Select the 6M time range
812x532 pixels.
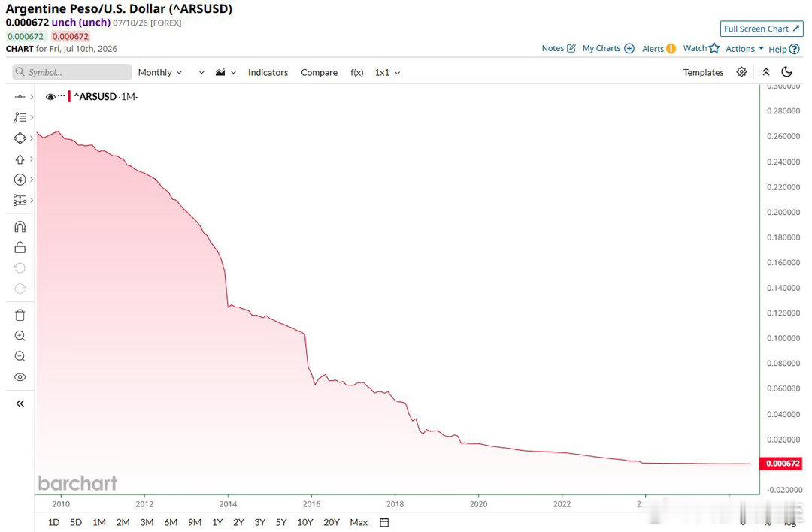pyautogui.click(x=171, y=523)
